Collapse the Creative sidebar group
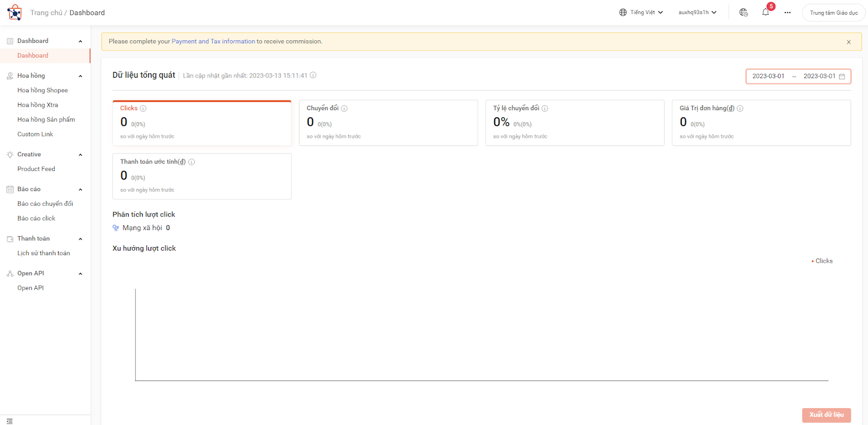 click(x=80, y=155)
